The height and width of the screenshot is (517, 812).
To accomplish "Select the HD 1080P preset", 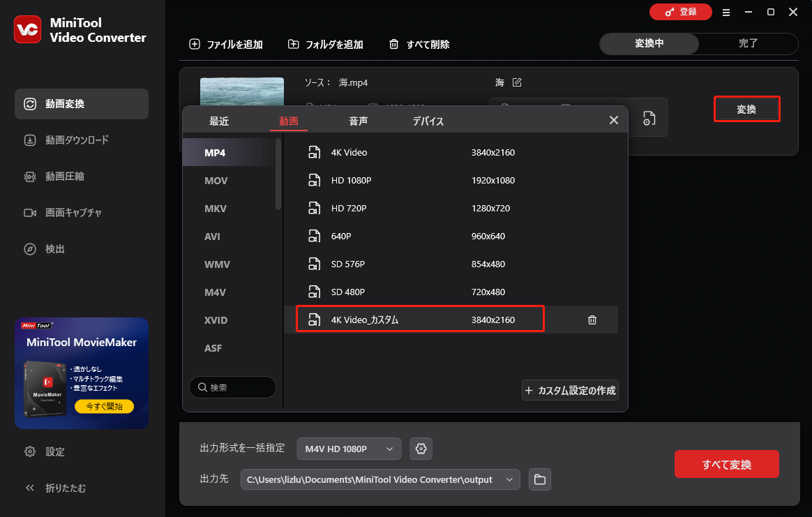I will pos(451,180).
